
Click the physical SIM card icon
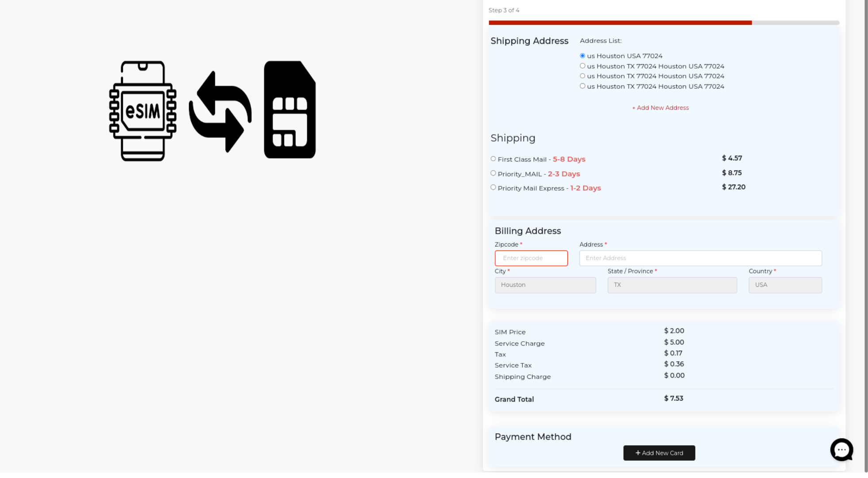pos(289,110)
